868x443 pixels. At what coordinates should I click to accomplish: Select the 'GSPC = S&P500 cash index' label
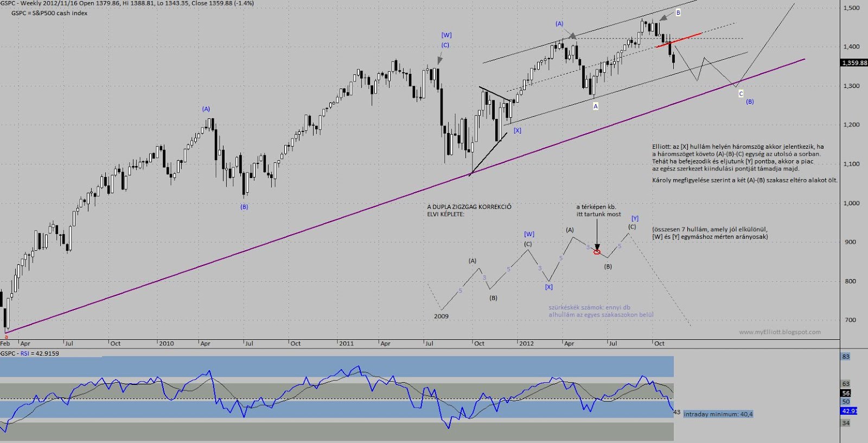pyautogui.click(x=49, y=13)
